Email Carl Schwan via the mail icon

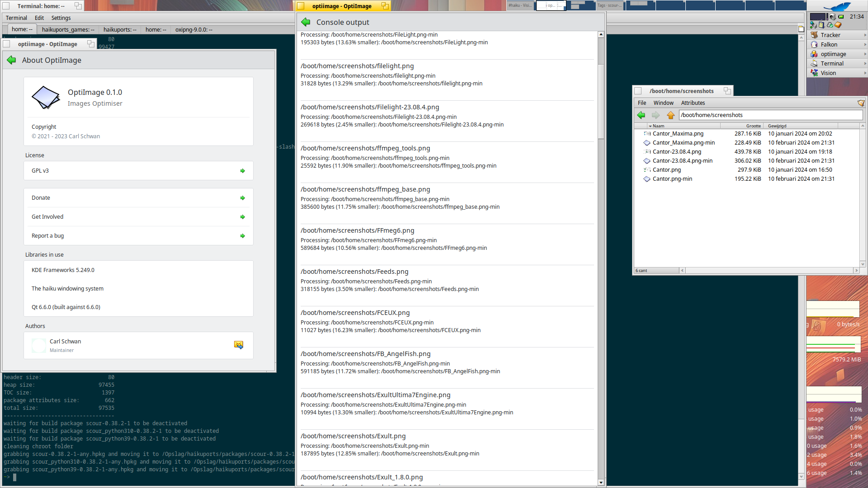click(239, 345)
